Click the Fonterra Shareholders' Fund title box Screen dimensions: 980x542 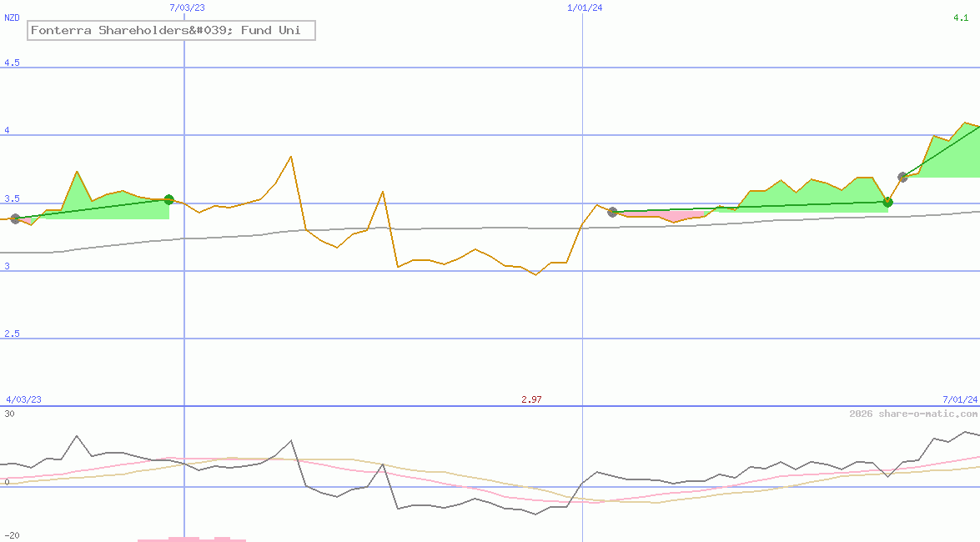tap(171, 31)
